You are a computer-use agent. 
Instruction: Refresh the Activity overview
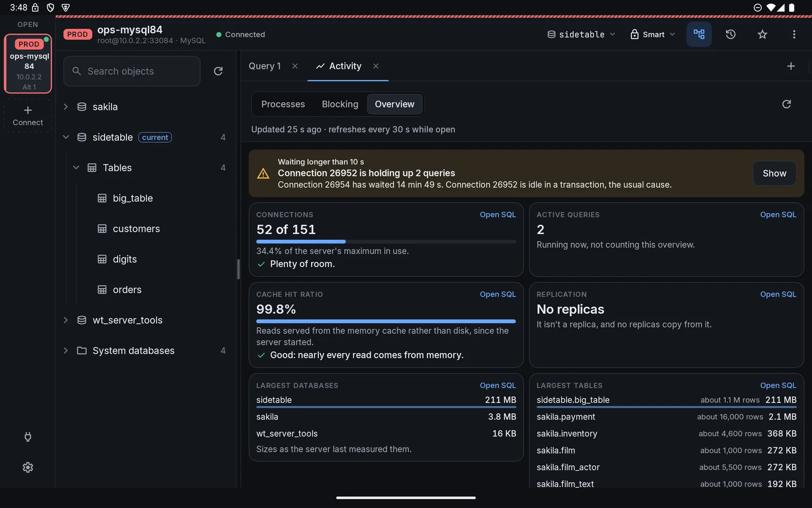pos(787,104)
